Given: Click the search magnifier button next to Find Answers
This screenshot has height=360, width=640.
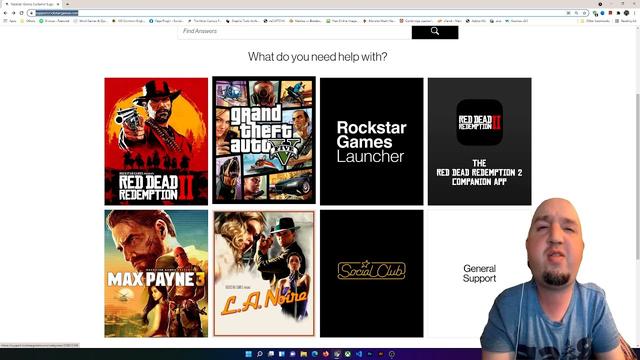Looking at the screenshot, I should point(435,32).
